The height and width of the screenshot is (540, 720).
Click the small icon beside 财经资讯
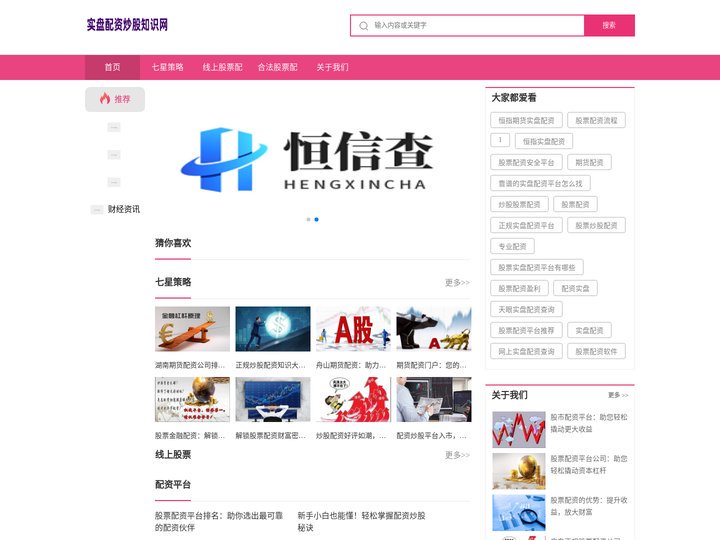click(97, 210)
